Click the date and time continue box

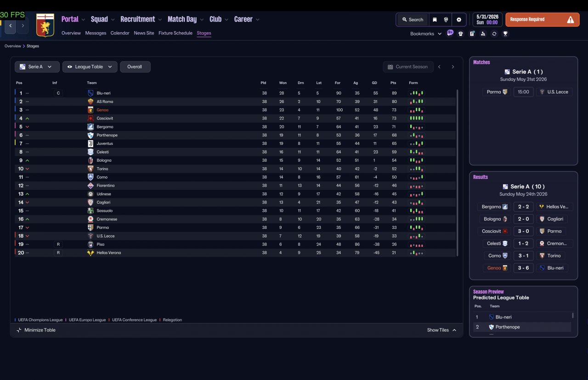coord(487,20)
